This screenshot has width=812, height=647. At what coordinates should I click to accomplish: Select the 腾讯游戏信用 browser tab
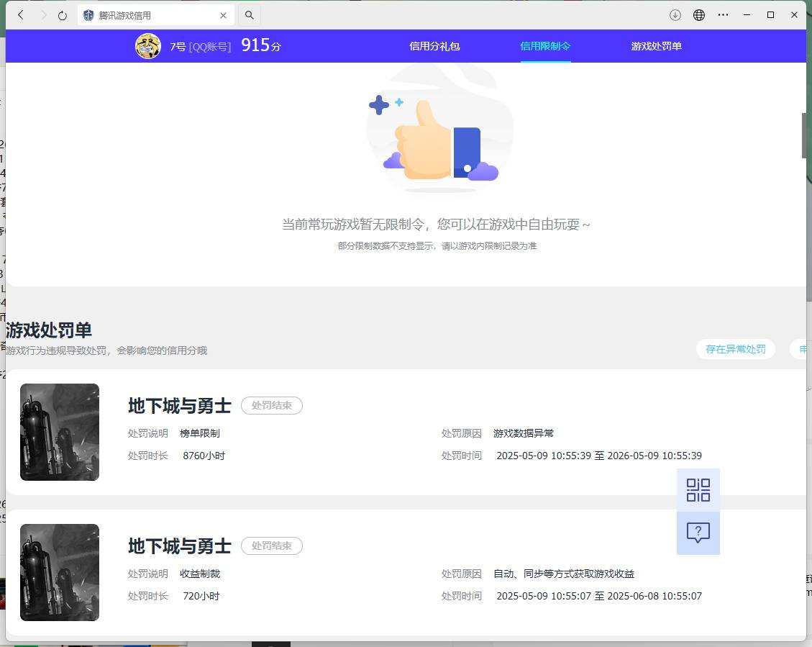coord(156,16)
